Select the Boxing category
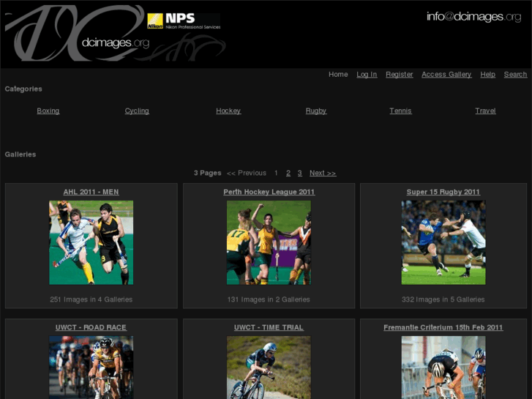 48,111
